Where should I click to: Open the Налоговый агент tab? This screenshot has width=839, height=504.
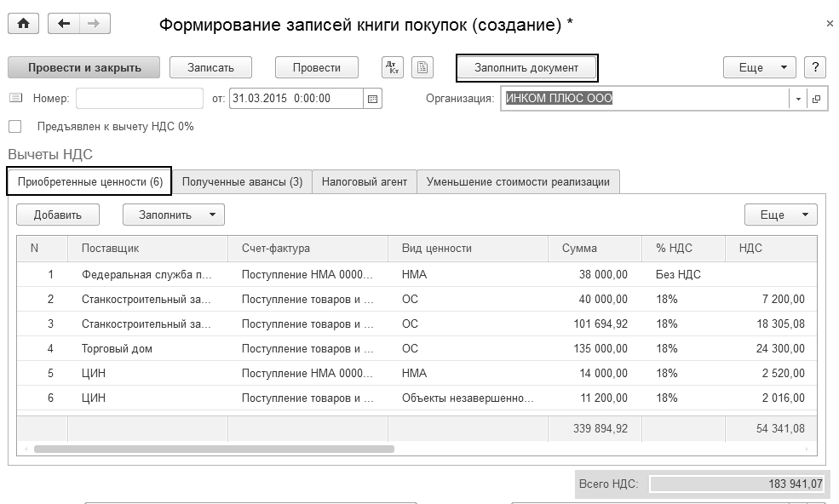click(x=364, y=181)
